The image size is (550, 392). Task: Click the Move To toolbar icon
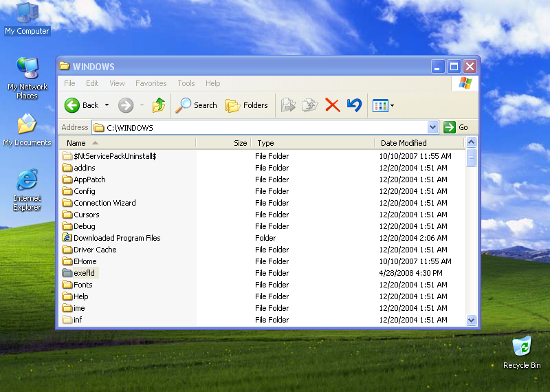[288, 105]
